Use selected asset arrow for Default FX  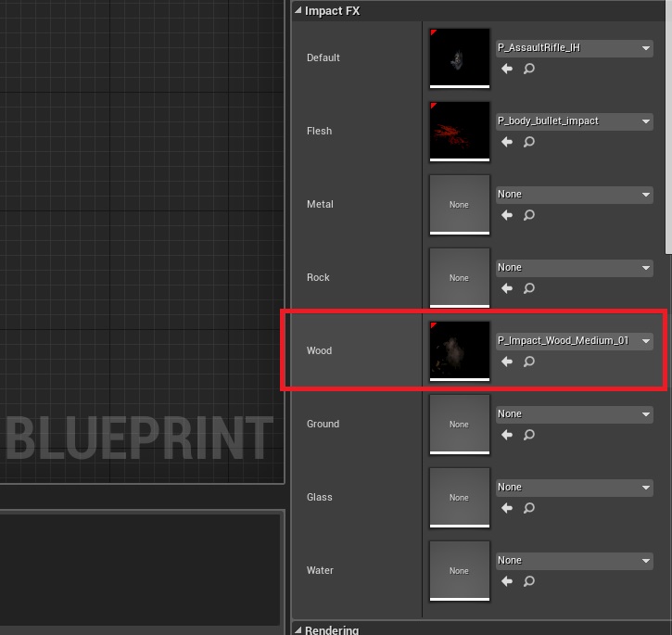click(x=507, y=69)
